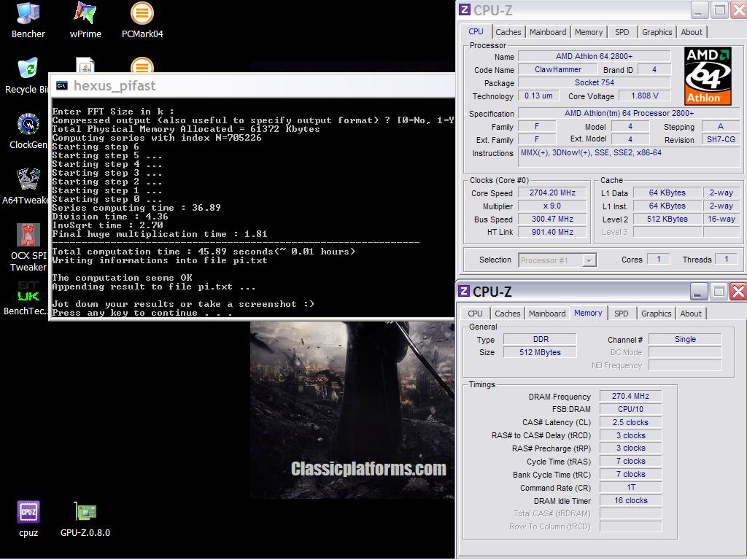Open the Recycle Bin
The width and height of the screenshot is (747, 560).
tap(27, 76)
